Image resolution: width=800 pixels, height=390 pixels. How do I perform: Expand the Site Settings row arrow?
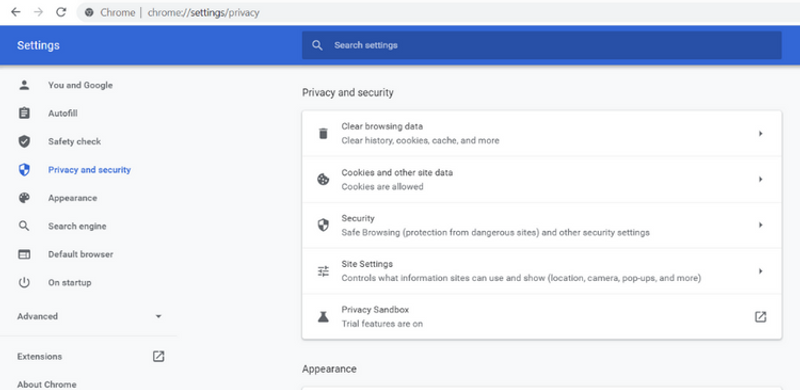point(760,271)
